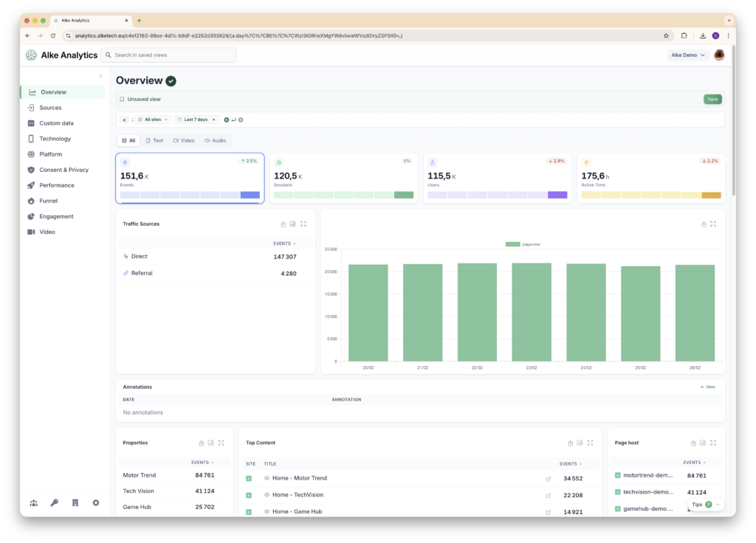756x543 pixels.
Task: Add a New annotation
Action: 707,387
